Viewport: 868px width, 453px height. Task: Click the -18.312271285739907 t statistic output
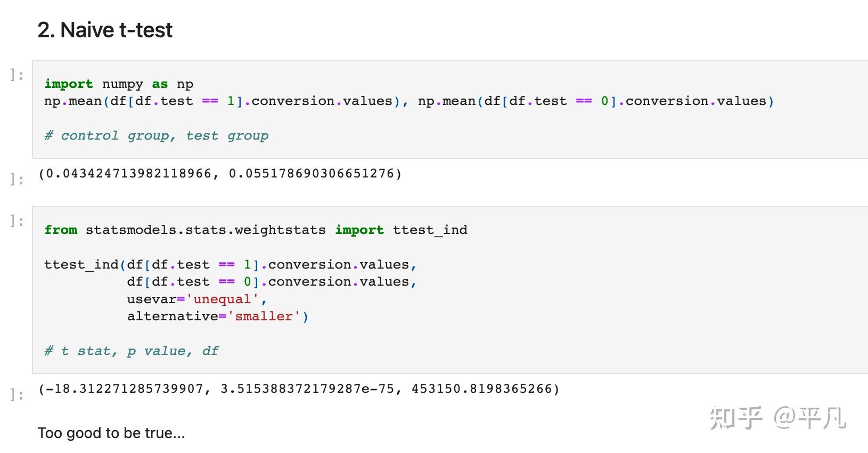[x=125, y=389]
